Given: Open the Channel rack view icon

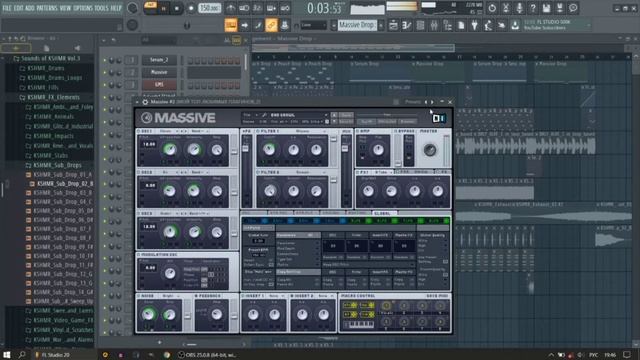Looking at the screenshot, I should pos(420,25).
